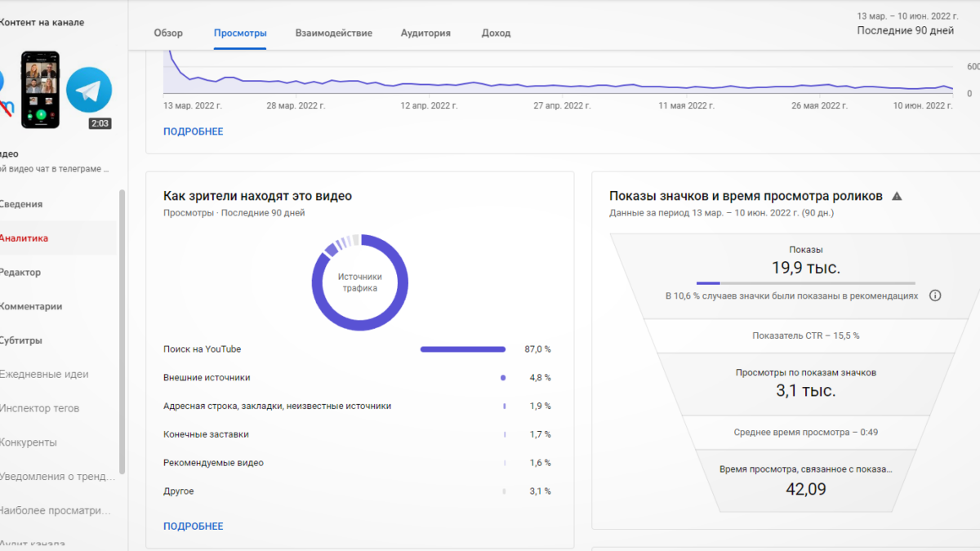Click Среднее время просмотра – 0:49 text

[x=805, y=433]
